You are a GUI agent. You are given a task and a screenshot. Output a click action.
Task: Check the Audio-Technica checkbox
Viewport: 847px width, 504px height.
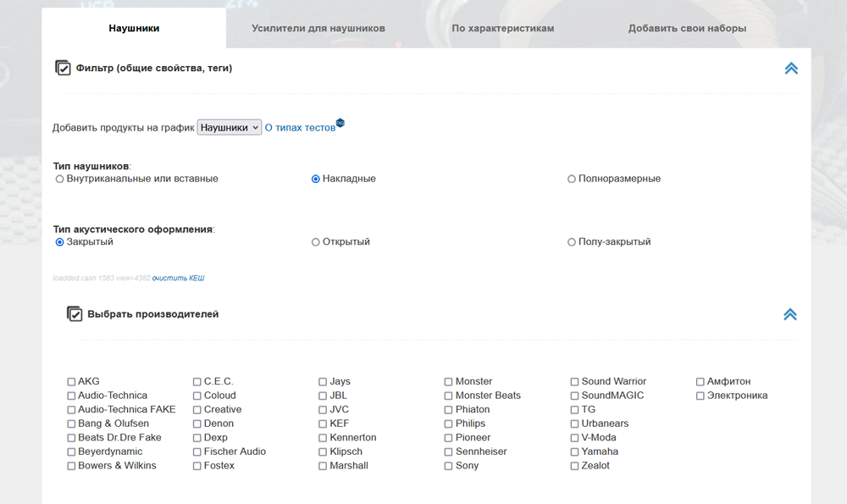(71, 396)
